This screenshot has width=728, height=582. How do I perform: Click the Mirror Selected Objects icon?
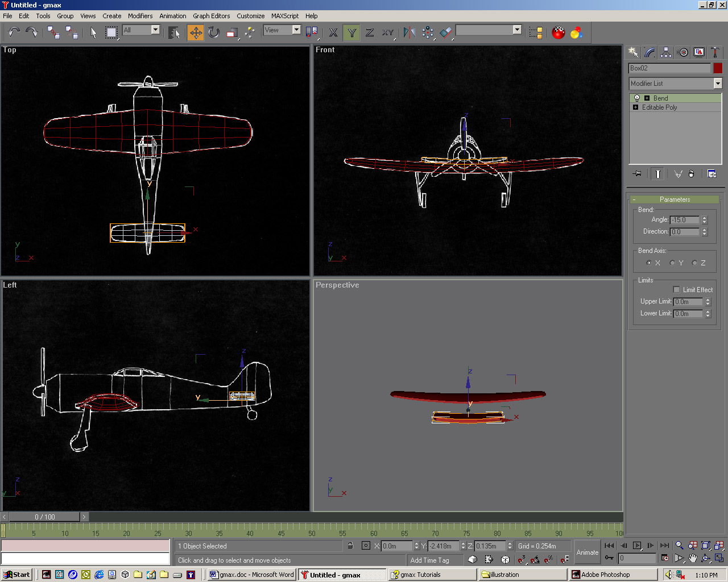[409, 33]
